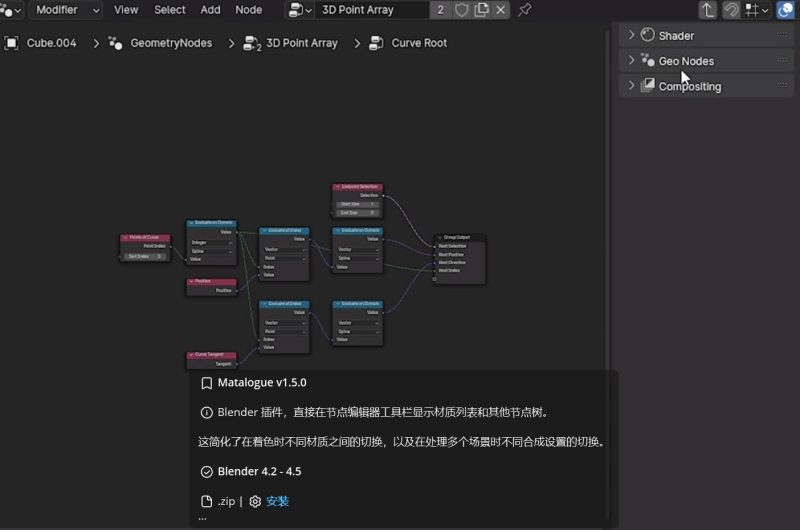This screenshot has height=530, width=800.
Task: Expand the Geo Nodes panel
Action: point(685,61)
